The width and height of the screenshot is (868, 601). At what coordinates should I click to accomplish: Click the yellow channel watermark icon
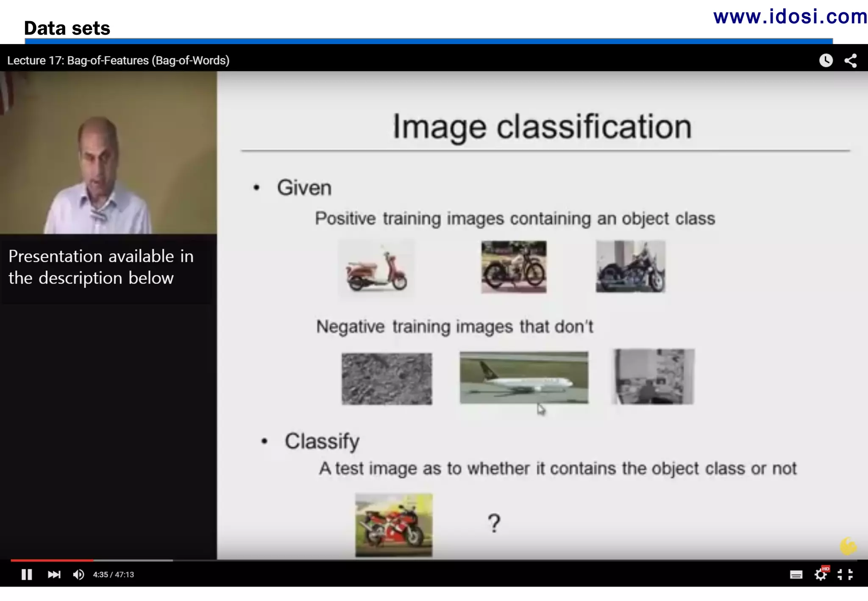click(x=848, y=546)
